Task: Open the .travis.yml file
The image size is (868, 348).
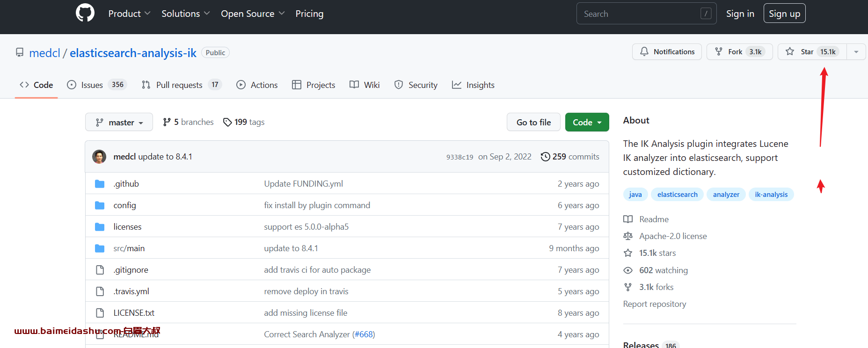Action: click(131, 291)
